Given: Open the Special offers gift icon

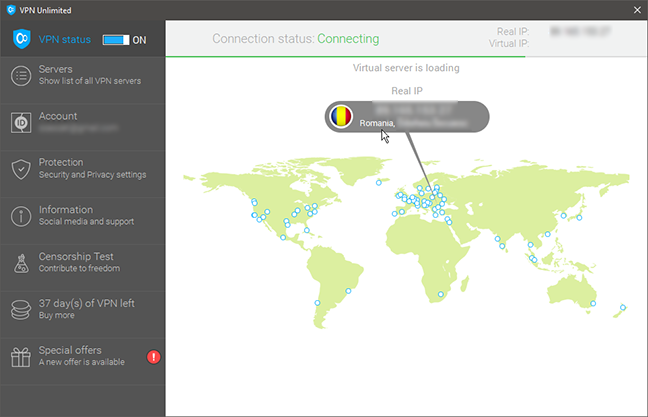Looking at the screenshot, I should [21, 357].
